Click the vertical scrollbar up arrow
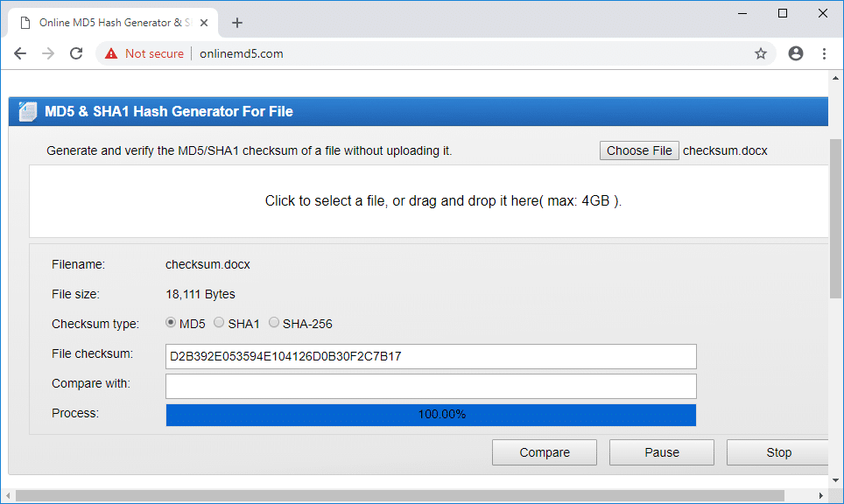844x504 pixels. (835, 78)
